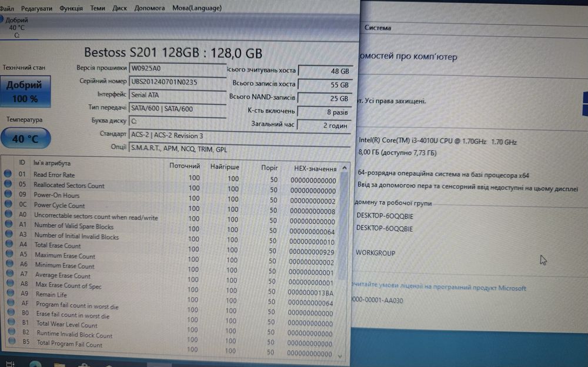Click the Intel(R) Core(TM) i3-4010U processor text
The height and width of the screenshot is (367, 588).
click(x=437, y=141)
